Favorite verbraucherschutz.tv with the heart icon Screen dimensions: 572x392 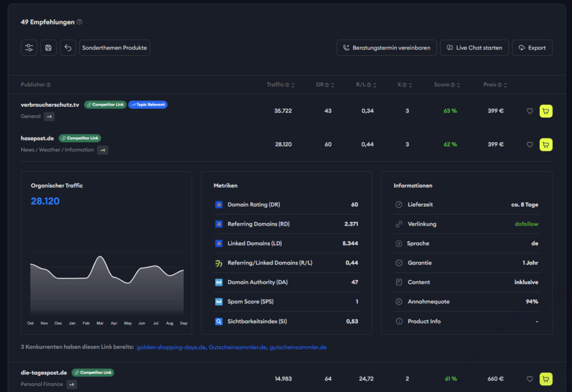tap(530, 111)
